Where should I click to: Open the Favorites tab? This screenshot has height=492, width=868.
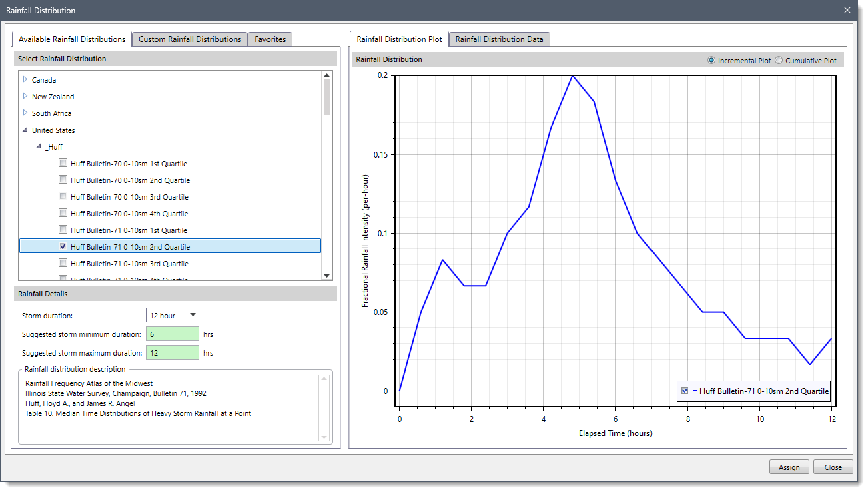pos(270,39)
